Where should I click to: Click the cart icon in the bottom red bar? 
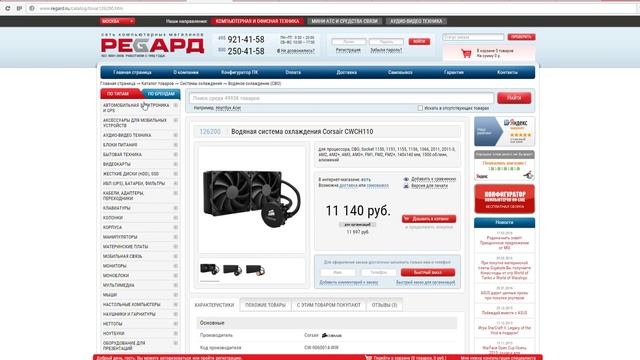coord(368,358)
